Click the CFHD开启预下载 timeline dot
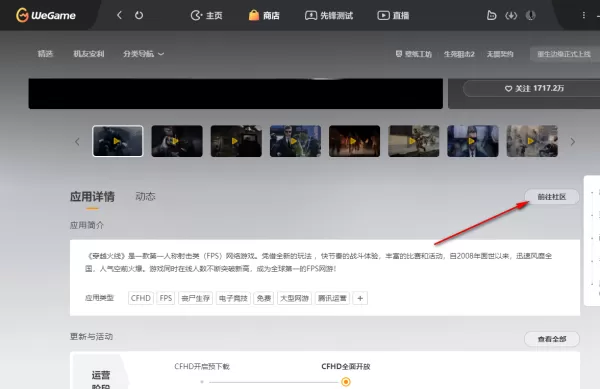The height and width of the screenshot is (389, 600). pos(202,382)
